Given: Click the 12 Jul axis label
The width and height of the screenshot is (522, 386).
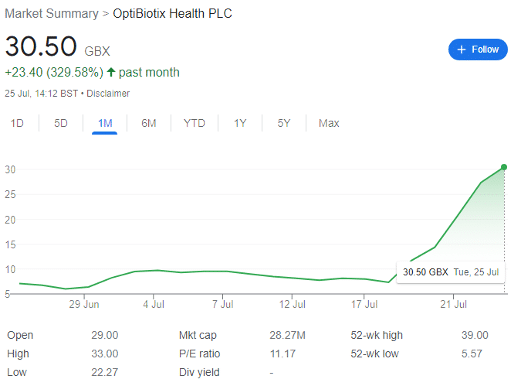Looking at the screenshot, I should tap(292, 304).
